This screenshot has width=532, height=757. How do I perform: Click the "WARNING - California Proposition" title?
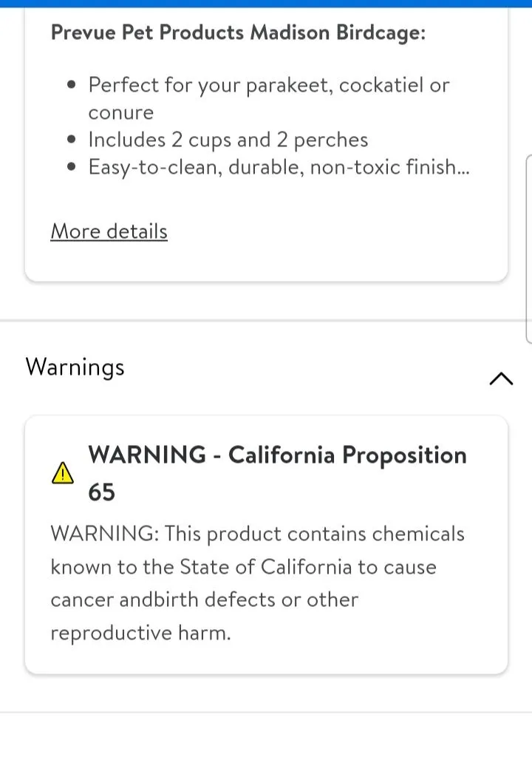277,455
